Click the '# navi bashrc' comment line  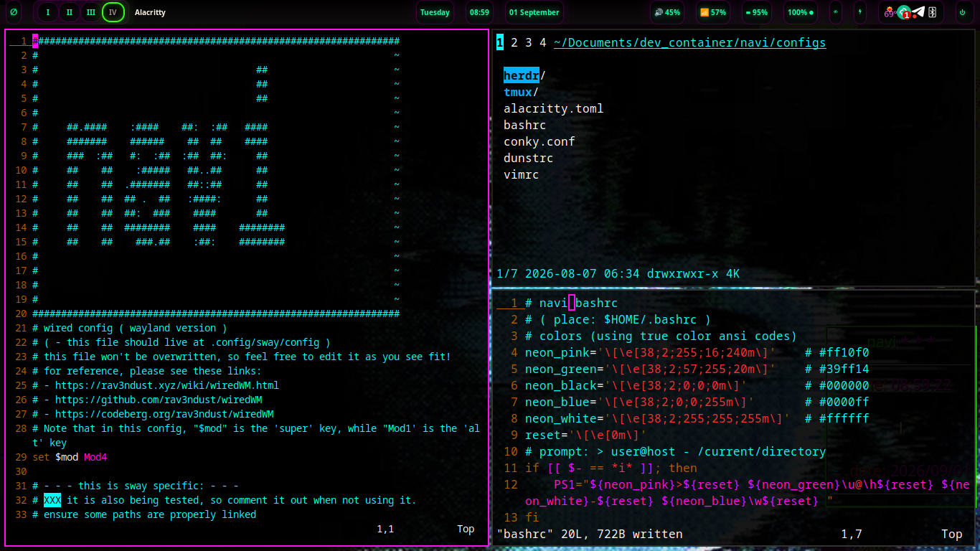pos(571,303)
